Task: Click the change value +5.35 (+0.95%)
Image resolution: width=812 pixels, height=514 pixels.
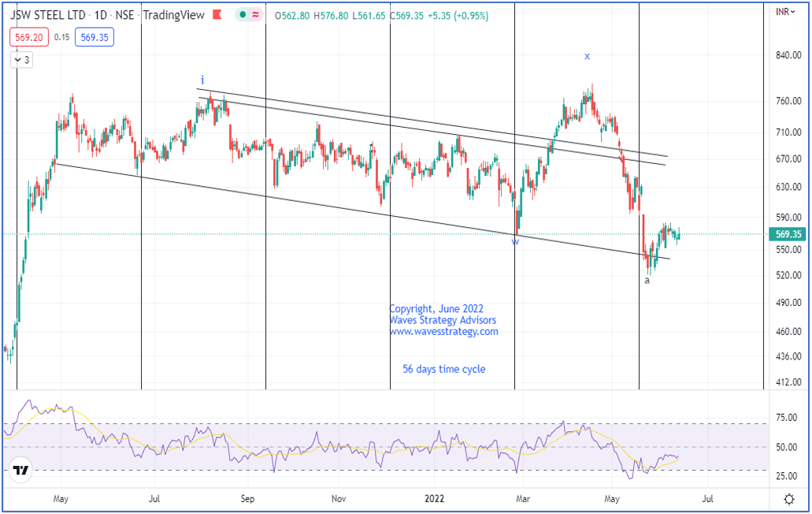Action: [x=458, y=16]
